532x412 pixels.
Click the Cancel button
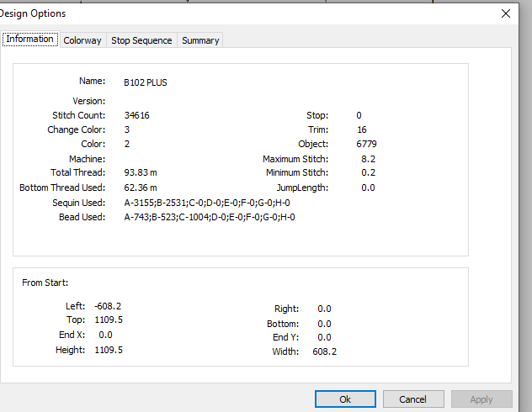click(413, 399)
